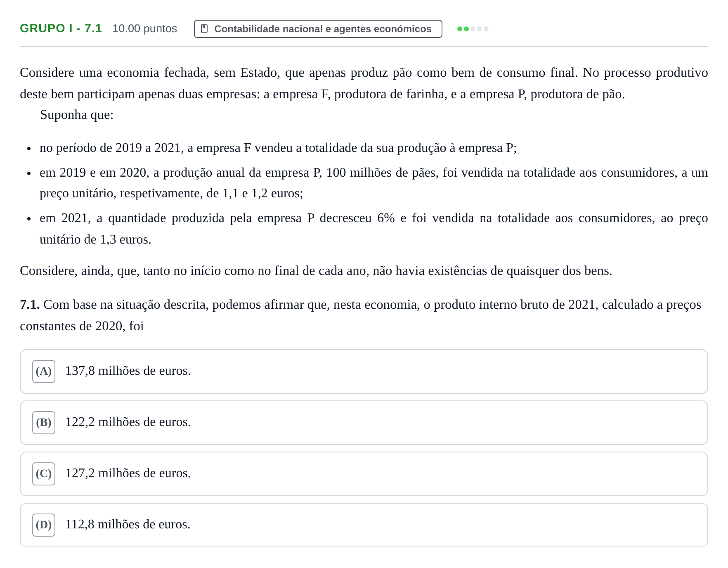Open the 'Contabilidade nacional e agentes económicos' tag
The width and height of the screenshot is (728, 568).
tap(318, 29)
